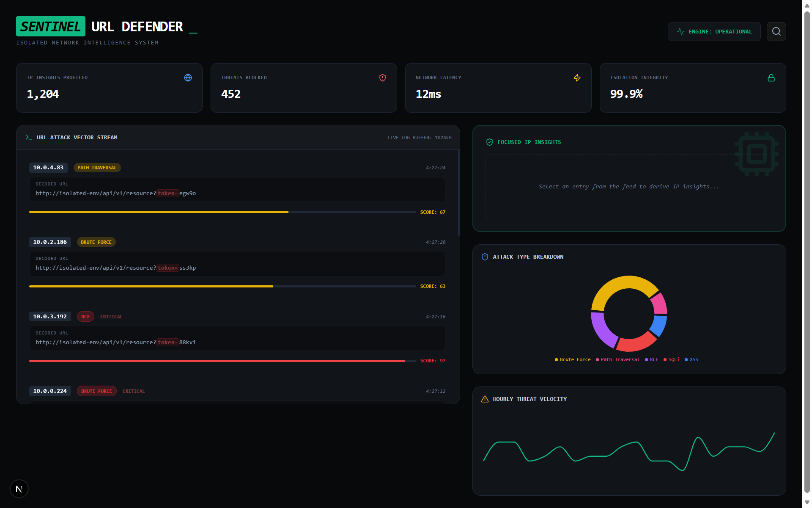Click the warning triangle icon by Hourly Threat Velocity
This screenshot has width=812, height=508.
click(x=485, y=399)
